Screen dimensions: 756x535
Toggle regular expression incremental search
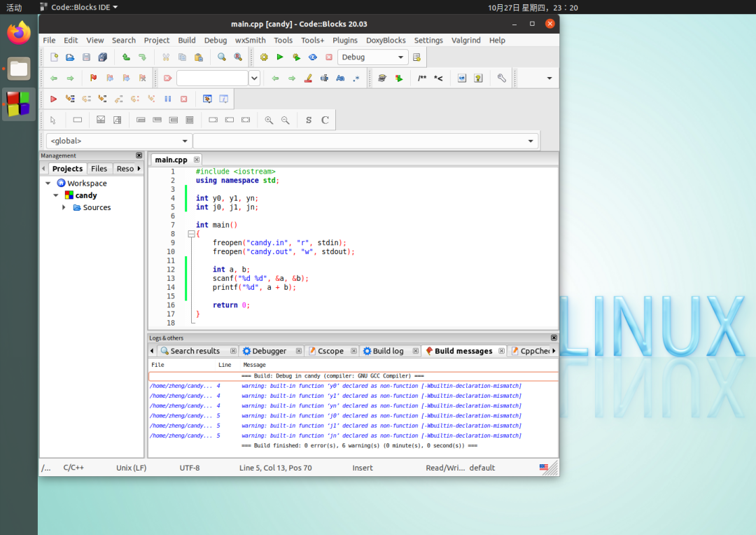click(356, 78)
